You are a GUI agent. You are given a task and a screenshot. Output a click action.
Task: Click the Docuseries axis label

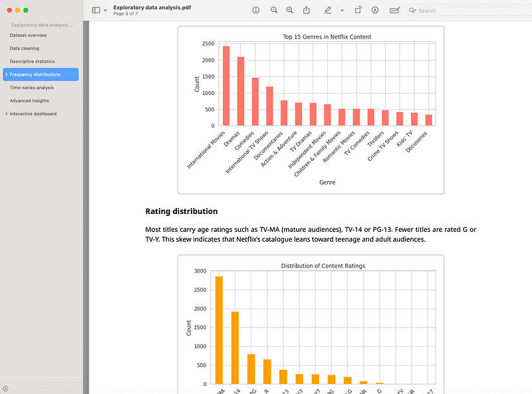[x=417, y=142]
